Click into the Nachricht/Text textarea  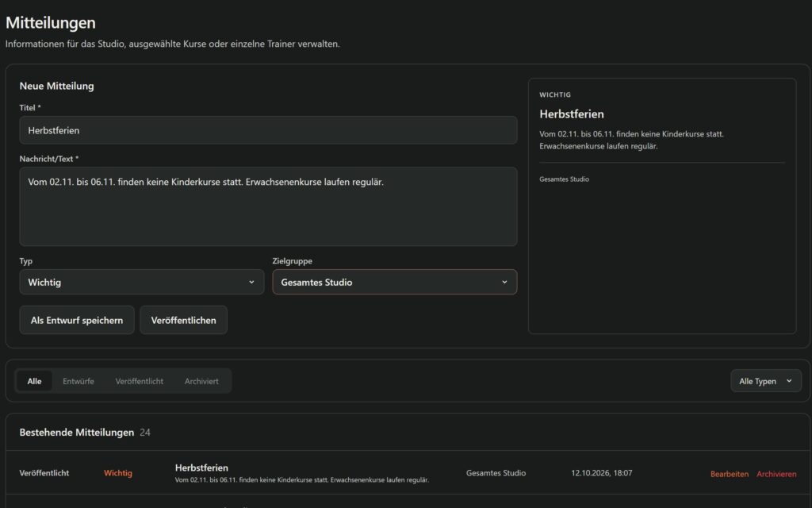(268, 206)
